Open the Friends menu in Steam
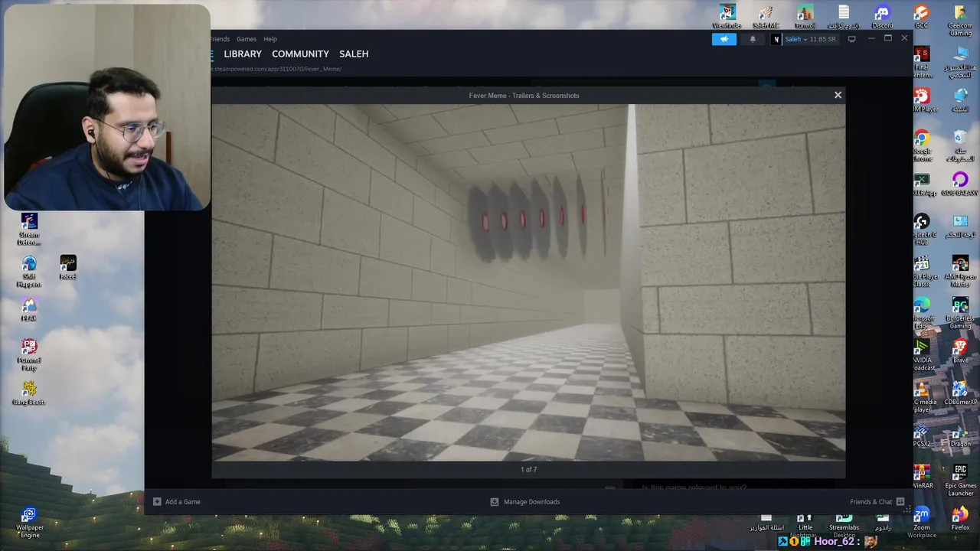 click(x=220, y=39)
